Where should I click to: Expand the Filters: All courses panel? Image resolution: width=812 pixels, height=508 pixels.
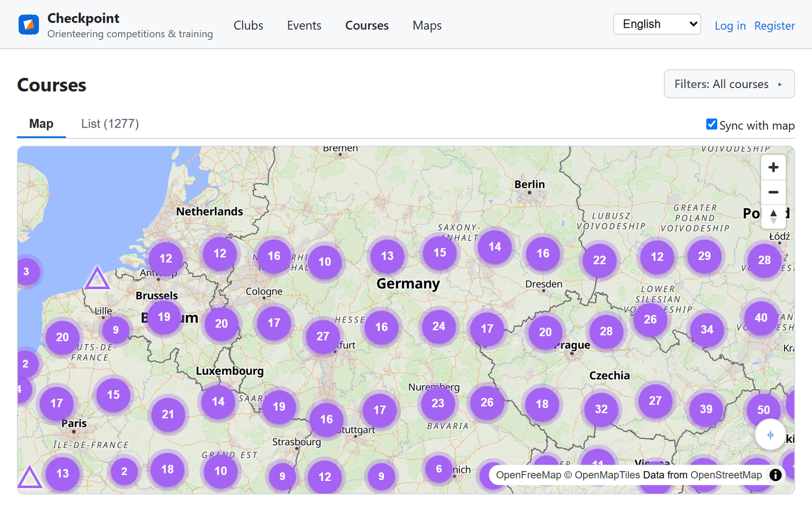(x=729, y=84)
